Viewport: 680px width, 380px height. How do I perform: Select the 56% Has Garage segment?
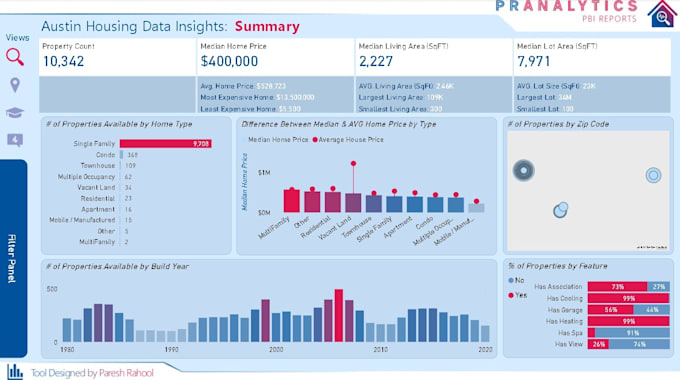611,310
